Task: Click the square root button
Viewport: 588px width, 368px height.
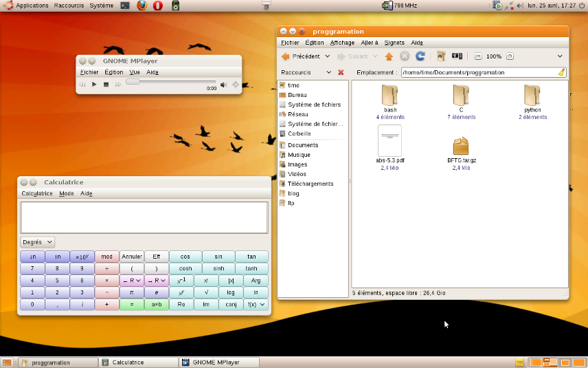Action: (206, 292)
